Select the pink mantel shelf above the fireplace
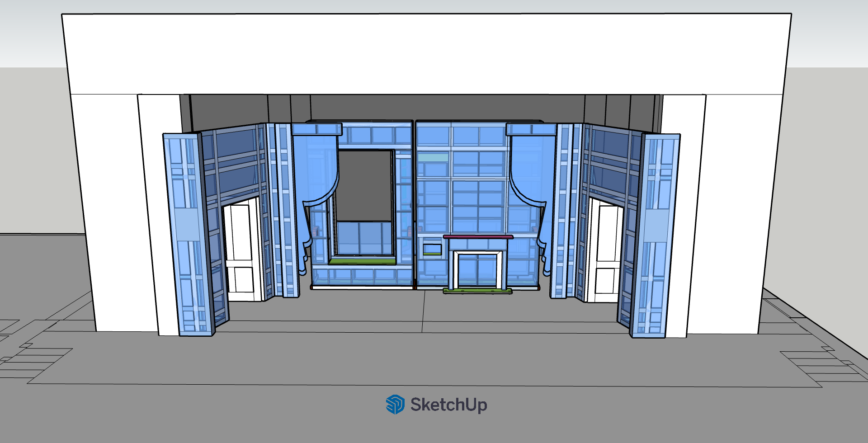This screenshot has width=868, height=443. [478, 236]
